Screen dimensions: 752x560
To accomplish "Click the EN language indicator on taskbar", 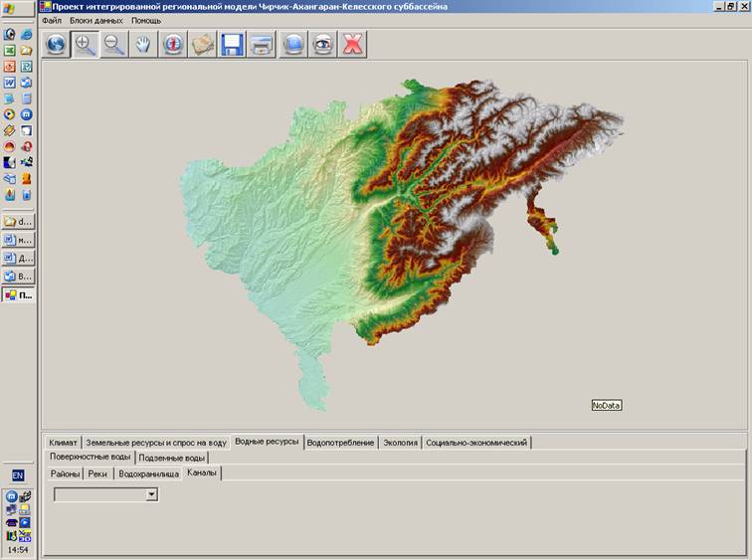I will [18, 476].
